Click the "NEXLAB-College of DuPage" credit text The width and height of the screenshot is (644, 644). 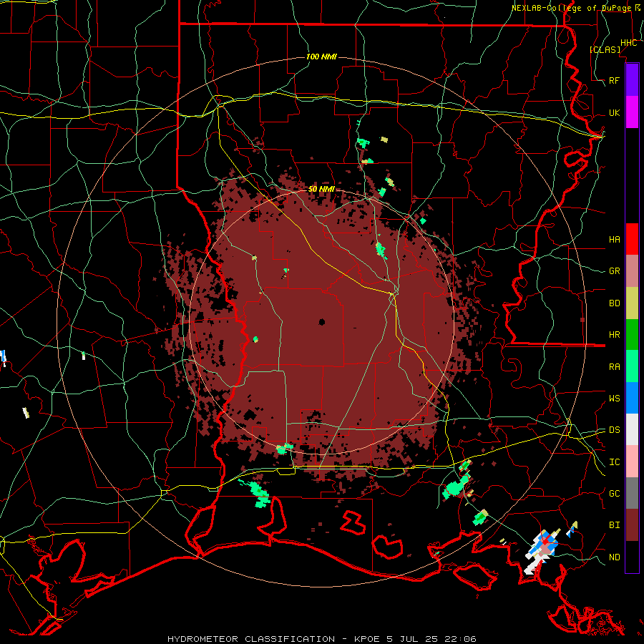(x=571, y=8)
